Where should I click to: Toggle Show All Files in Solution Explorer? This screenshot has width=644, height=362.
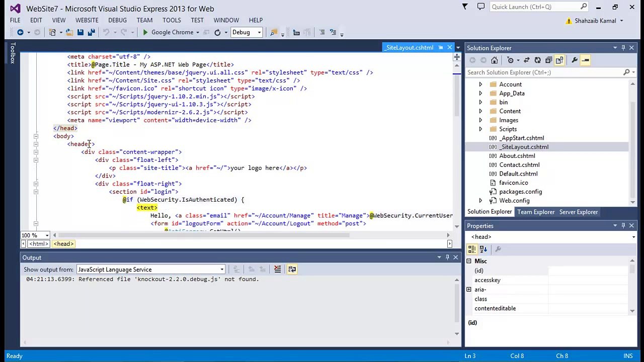click(x=559, y=60)
